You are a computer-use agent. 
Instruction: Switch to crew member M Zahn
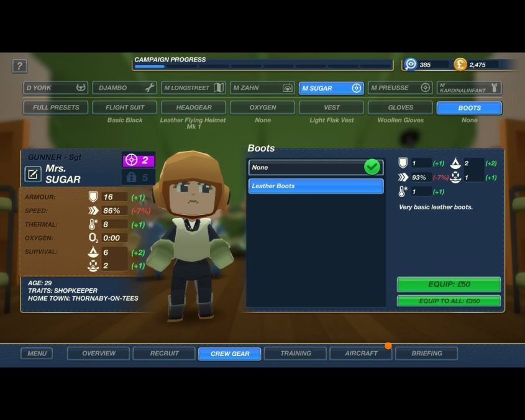[x=262, y=88]
